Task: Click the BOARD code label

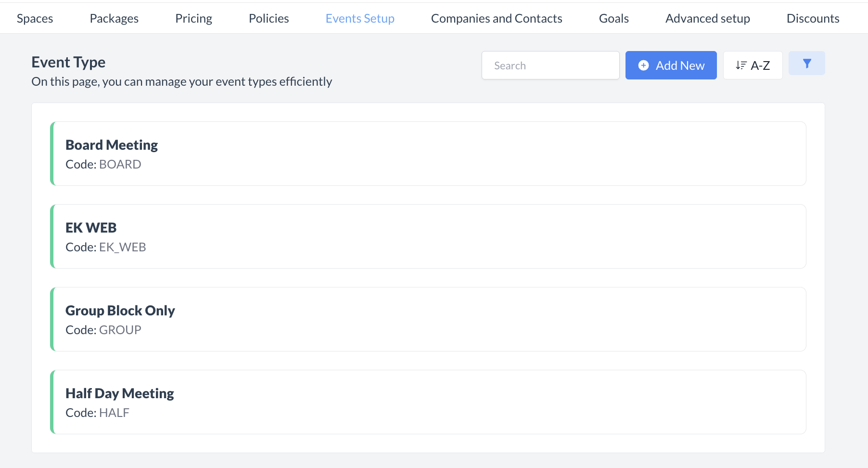Action: point(120,164)
